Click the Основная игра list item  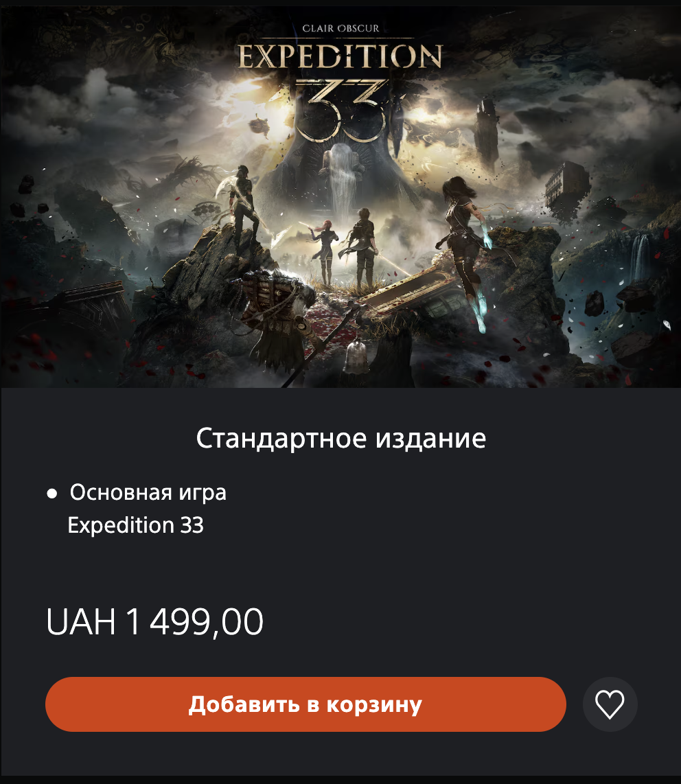point(148,492)
